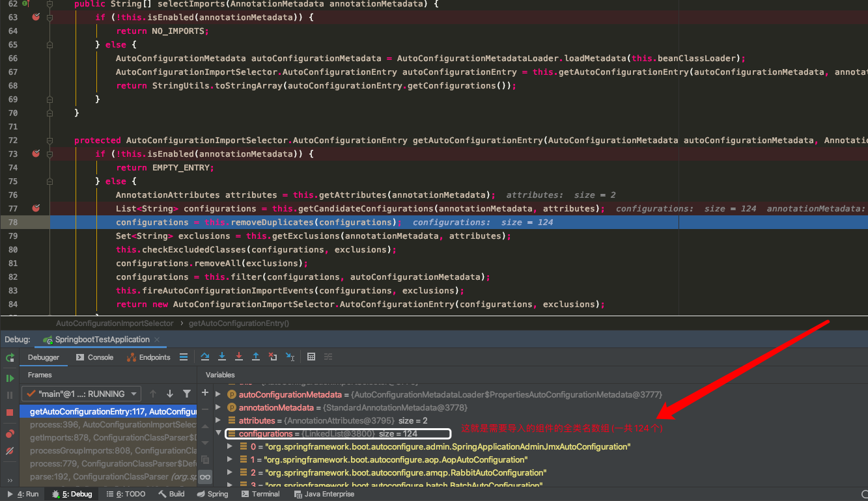The height and width of the screenshot is (501, 868).
Task: Click the Show Execution Point lines icon
Action: (x=184, y=357)
